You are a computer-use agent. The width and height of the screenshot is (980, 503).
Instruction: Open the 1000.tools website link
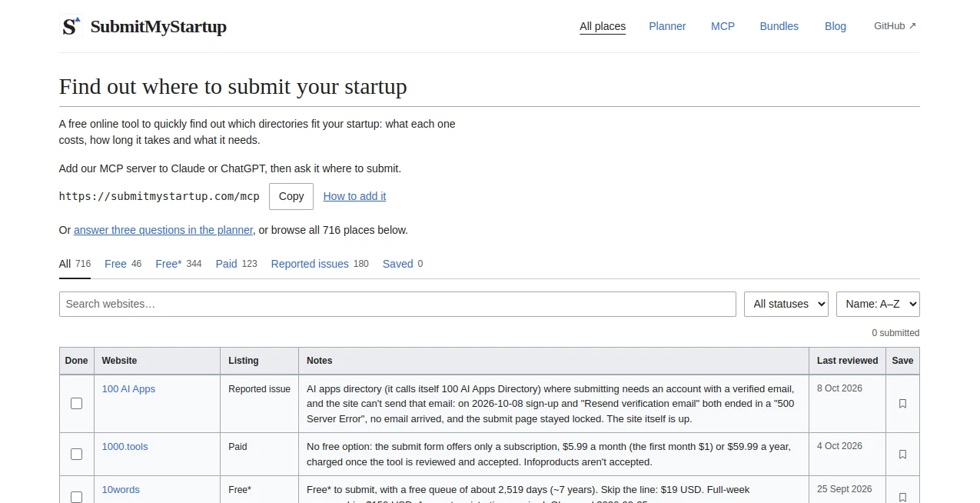click(125, 447)
